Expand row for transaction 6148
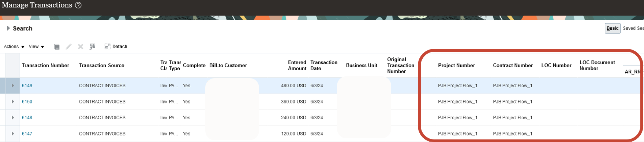 click(13, 118)
